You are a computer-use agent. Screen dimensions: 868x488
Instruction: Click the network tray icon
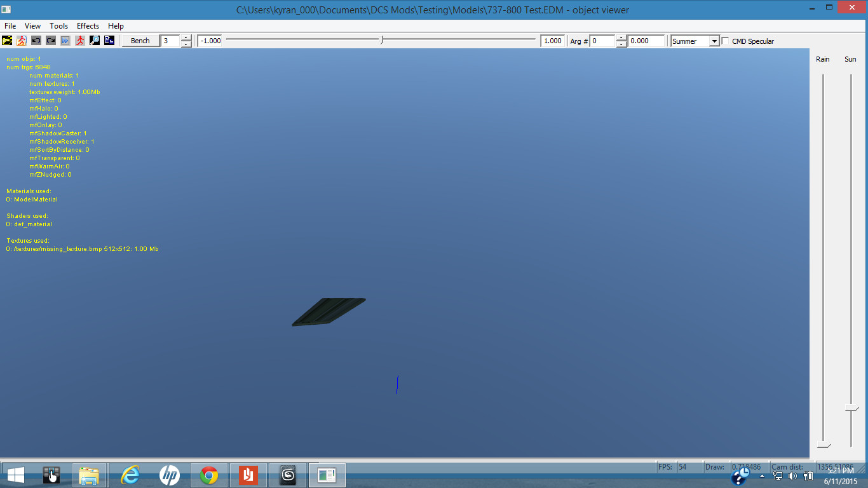778,476
